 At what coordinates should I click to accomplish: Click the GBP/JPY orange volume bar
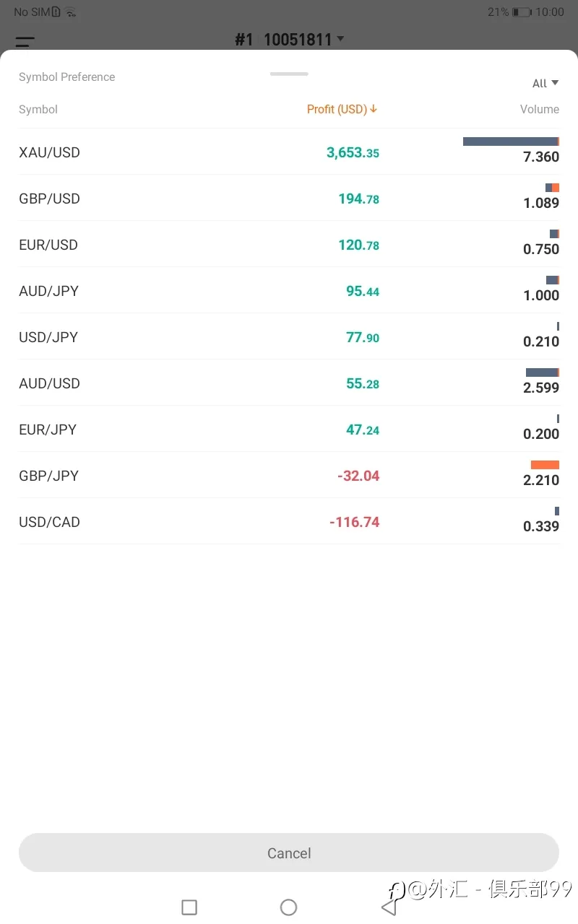point(545,465)
